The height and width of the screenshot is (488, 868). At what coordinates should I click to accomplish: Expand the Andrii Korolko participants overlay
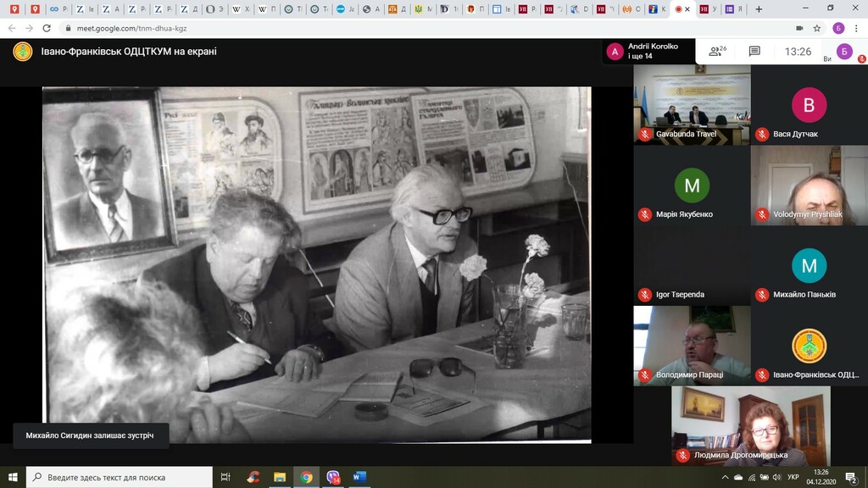pyautogui.click(x=644, y=52)
